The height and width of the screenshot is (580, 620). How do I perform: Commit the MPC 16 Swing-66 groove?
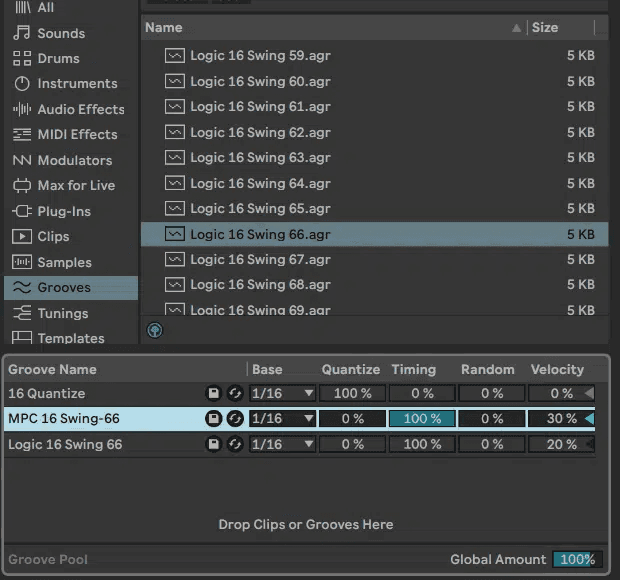[x=235, y=419]
